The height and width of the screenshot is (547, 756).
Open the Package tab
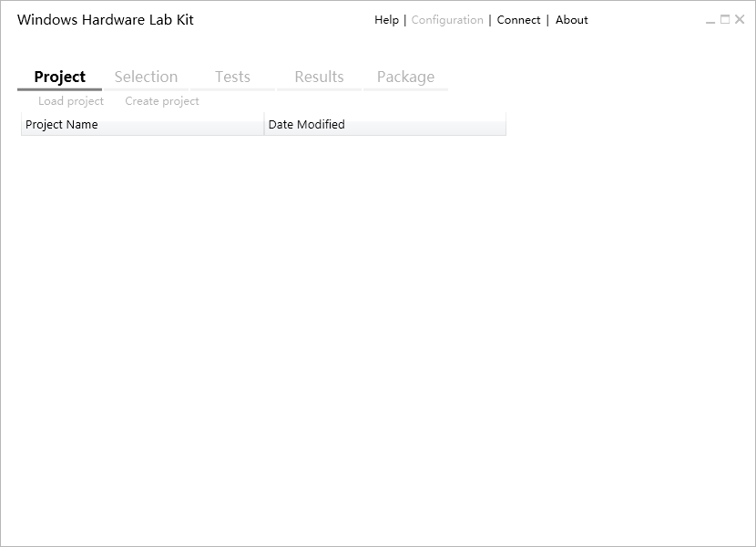[x=405, y=77]
